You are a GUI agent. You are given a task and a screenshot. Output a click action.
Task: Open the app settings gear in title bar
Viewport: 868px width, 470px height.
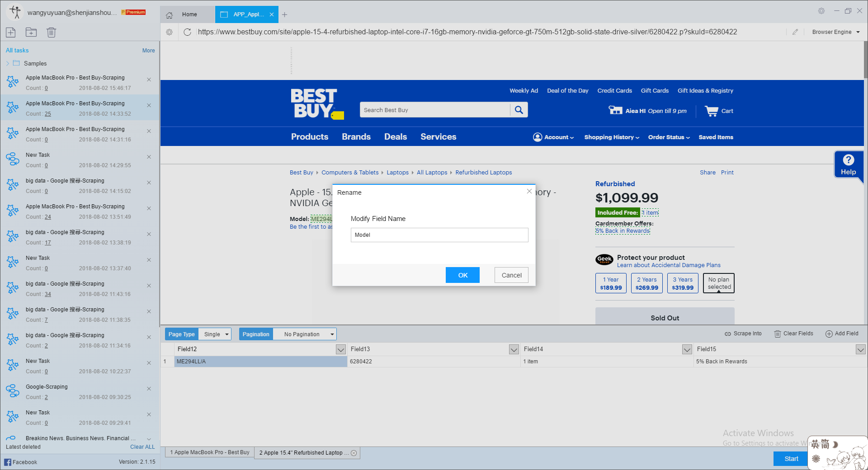coord(821,11)
